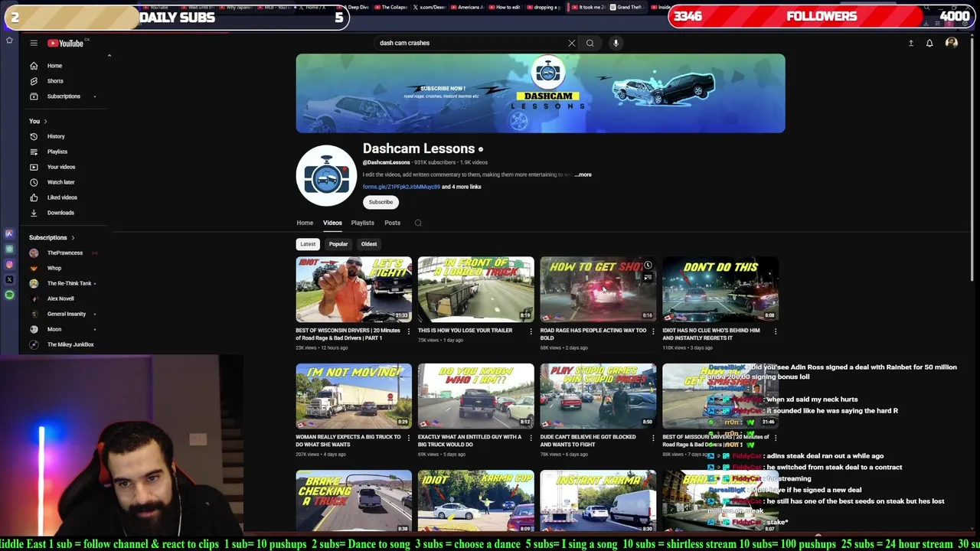
Task: Open ThePrawncess subscription channel
Action: (x=64, y=253)
